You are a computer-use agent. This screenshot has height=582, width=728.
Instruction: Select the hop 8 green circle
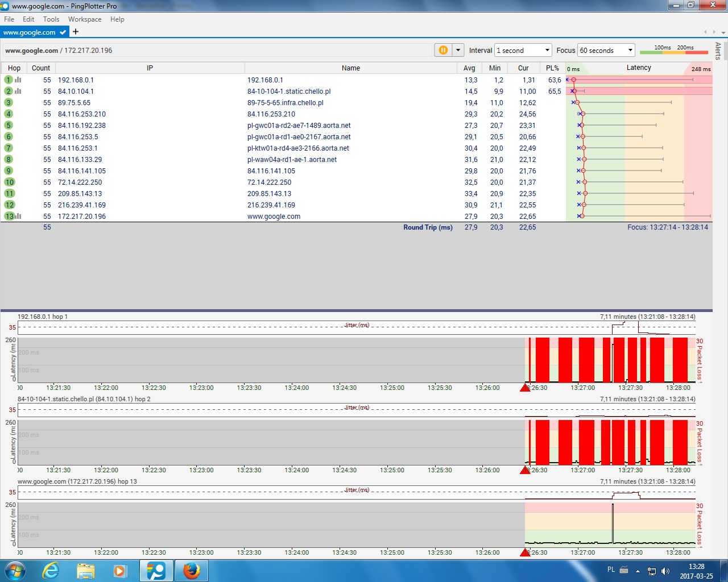pos(9,159)
